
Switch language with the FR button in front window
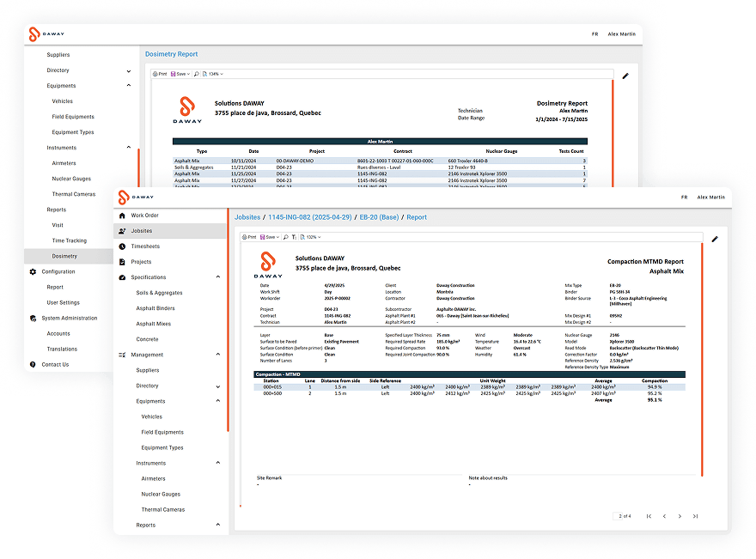(x=684, y=197)
